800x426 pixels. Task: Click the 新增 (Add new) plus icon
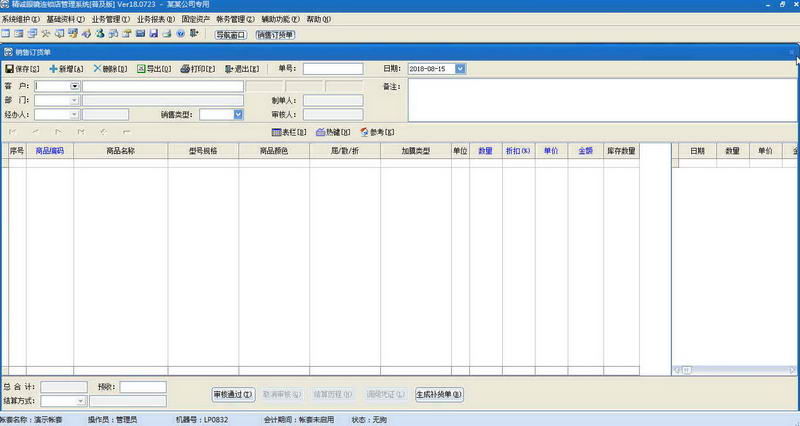coord(53,69)
